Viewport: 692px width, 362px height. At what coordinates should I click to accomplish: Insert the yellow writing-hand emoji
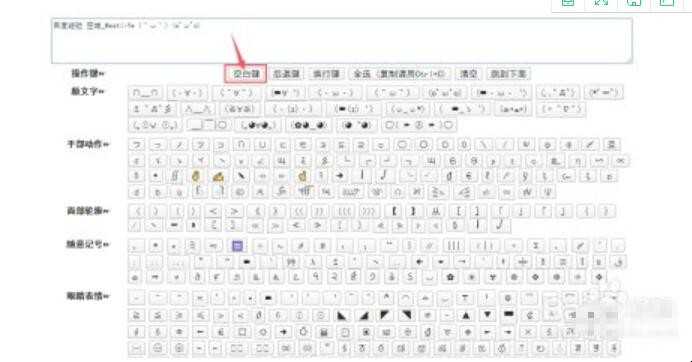218,177
